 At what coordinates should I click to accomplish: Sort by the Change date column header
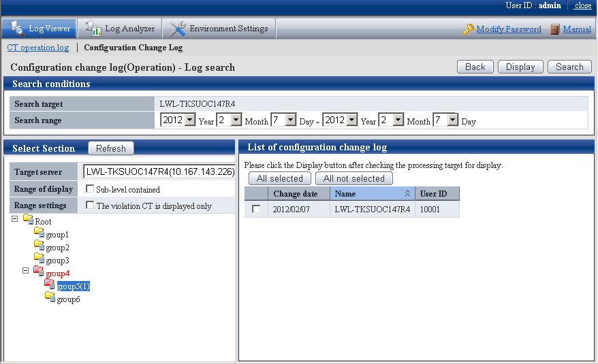(299, 194)
